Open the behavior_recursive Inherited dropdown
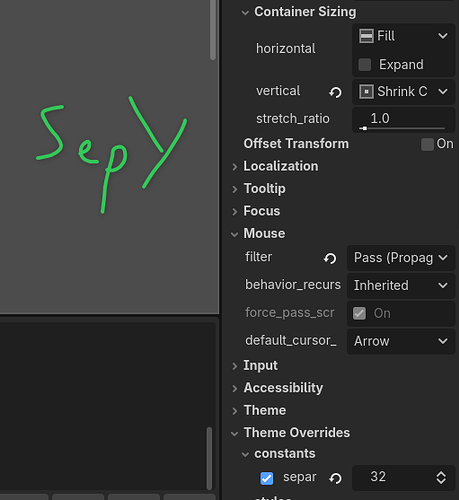The width and height of the screenshot is (459, 500). point(401,285)
